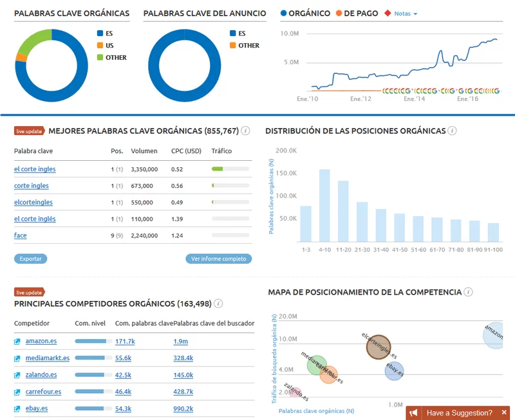Click the 4-10 positions bar in distribution chart

tap(324, 205)
